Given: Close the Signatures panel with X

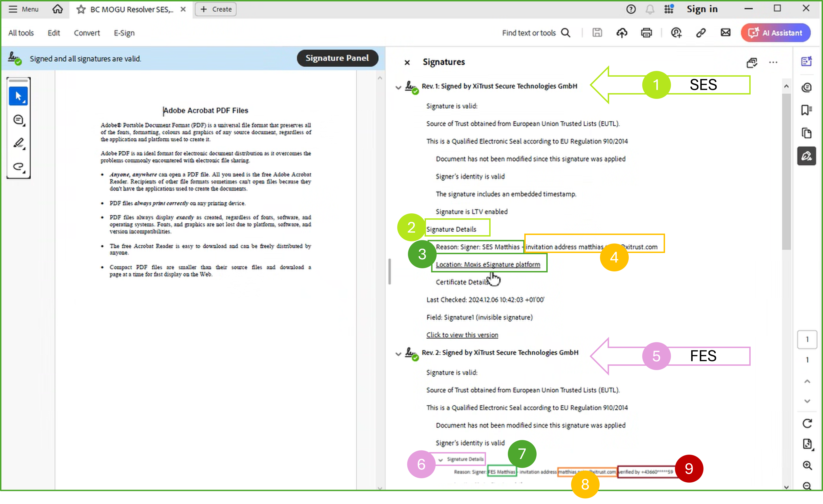Looking at the screenshot, I should tap(407, 62).
